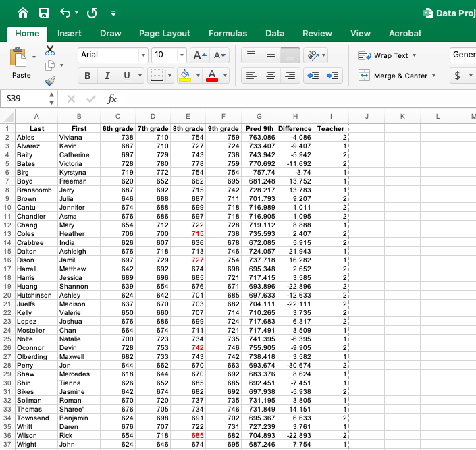Screen dimensions: 476x450
Task: Open the Copy options dropdown arrow
Action: pos(61,65)
